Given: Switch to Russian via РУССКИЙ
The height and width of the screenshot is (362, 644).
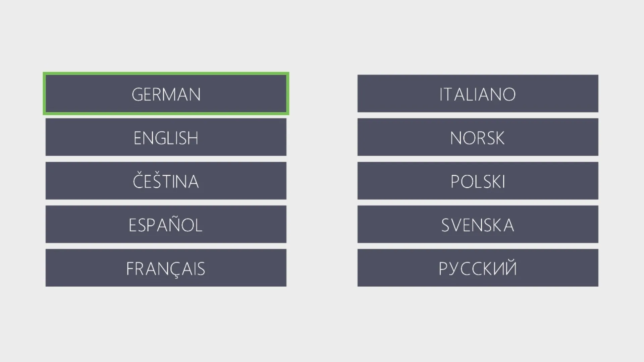Looking at the screenshot, I should click(x=478, y=268).
